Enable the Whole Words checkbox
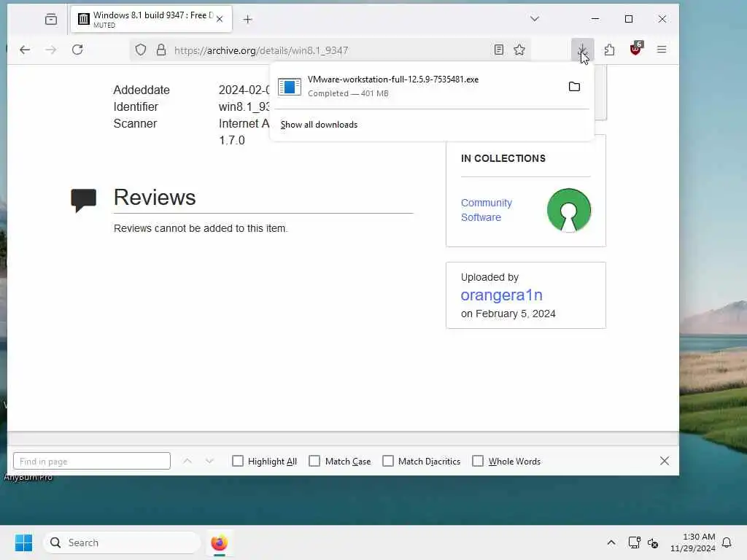The height and width of the screenshot is (560, 747). [x=478, y=461]
